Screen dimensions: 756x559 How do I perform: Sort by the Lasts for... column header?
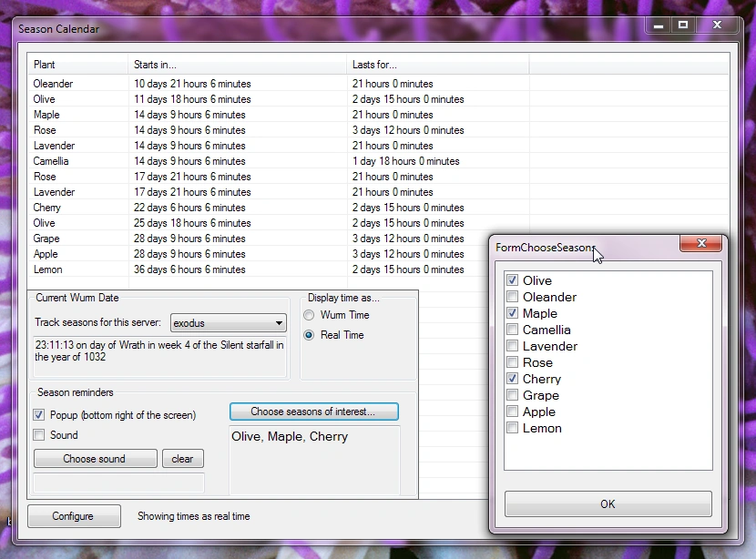tap(438, 65)
